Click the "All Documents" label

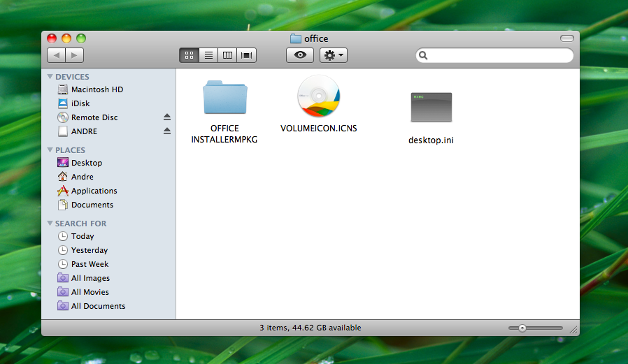(x=98, y=306)
